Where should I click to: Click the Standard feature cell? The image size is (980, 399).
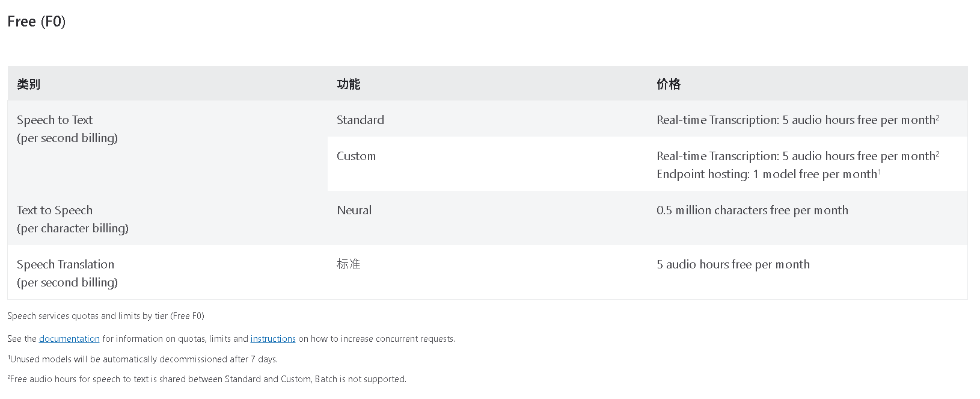tap(488, 119)
